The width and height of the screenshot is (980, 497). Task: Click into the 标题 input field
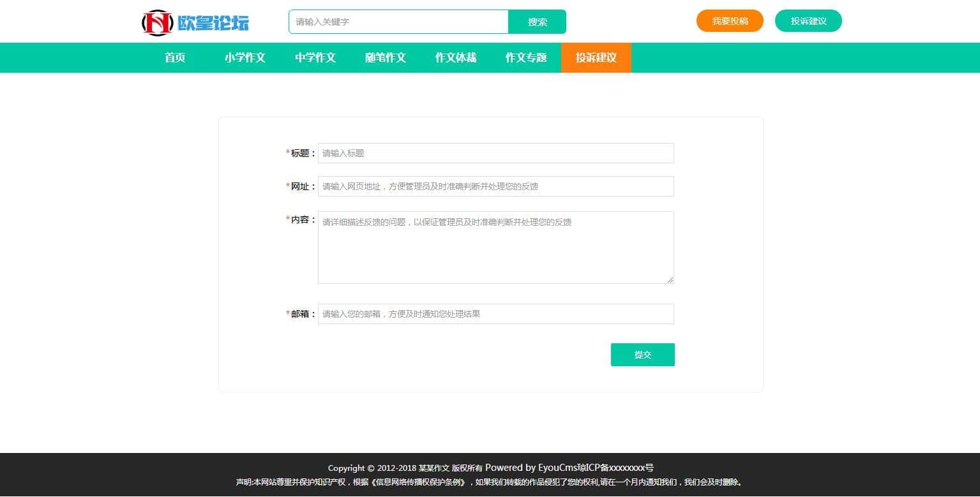pyautogui.click(x=495, y=153)
